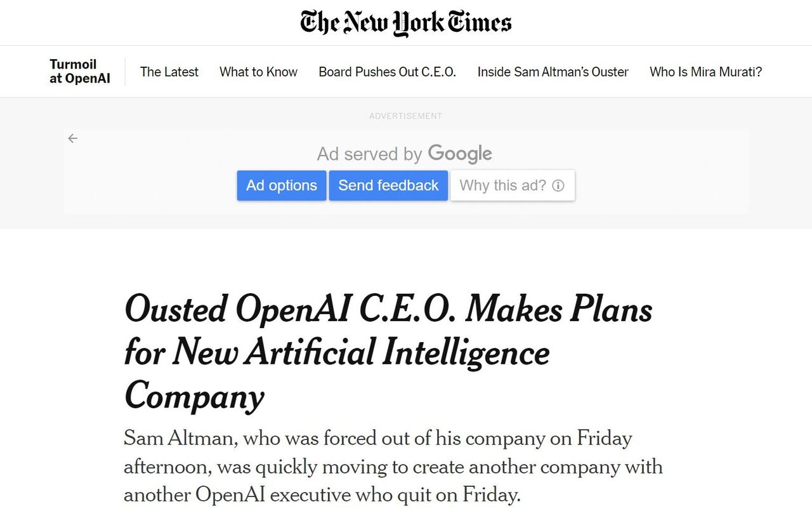Open Board Pushes Out C.E.O. story

387,72
